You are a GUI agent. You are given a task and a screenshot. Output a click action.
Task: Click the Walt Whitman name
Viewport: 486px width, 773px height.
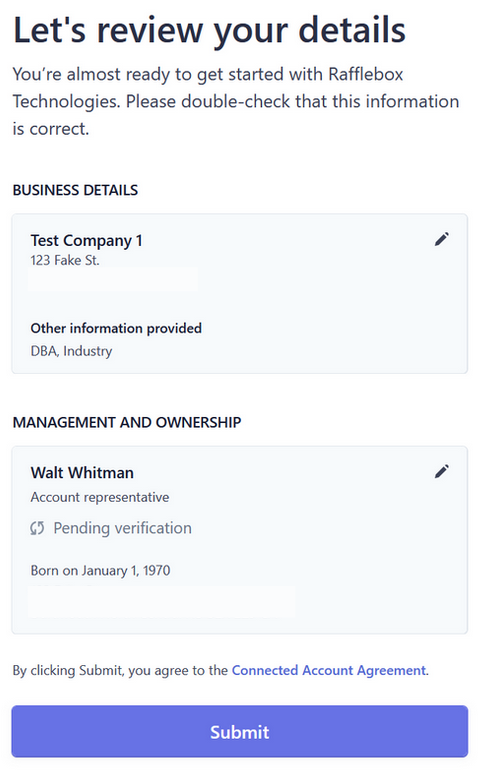point(82,472)
